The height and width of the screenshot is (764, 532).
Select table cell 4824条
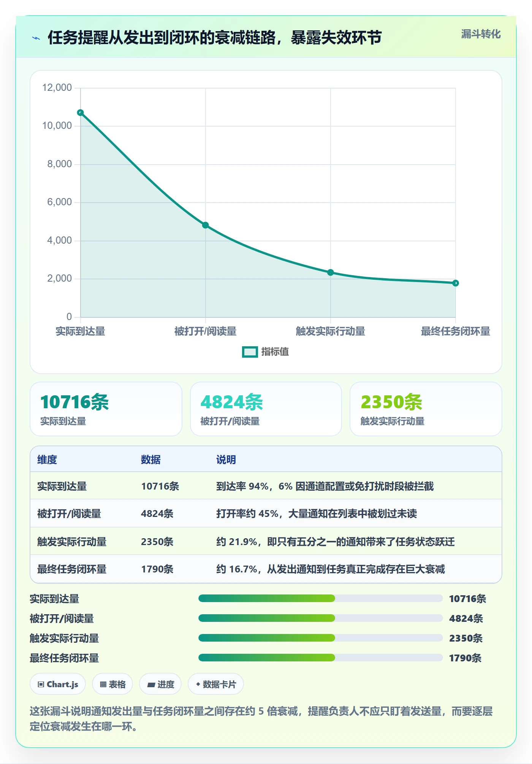pyautogui.click(x=157, y=514)
